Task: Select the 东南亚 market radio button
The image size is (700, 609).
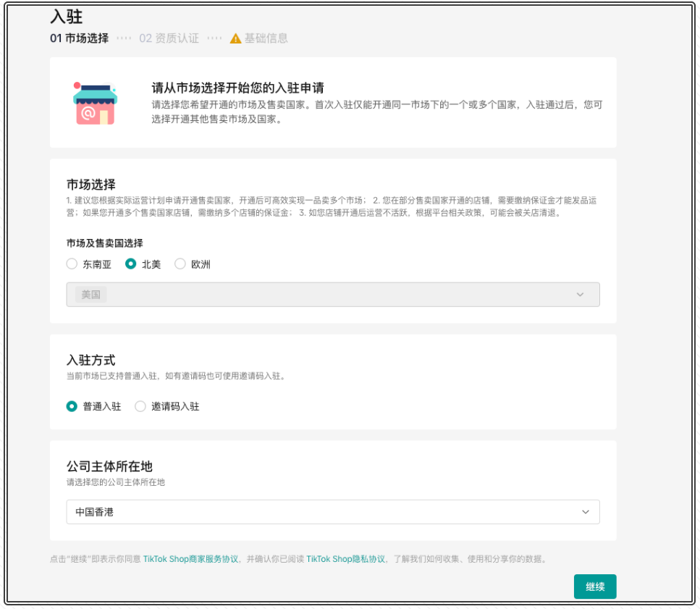Action: [x=72, y=264]
